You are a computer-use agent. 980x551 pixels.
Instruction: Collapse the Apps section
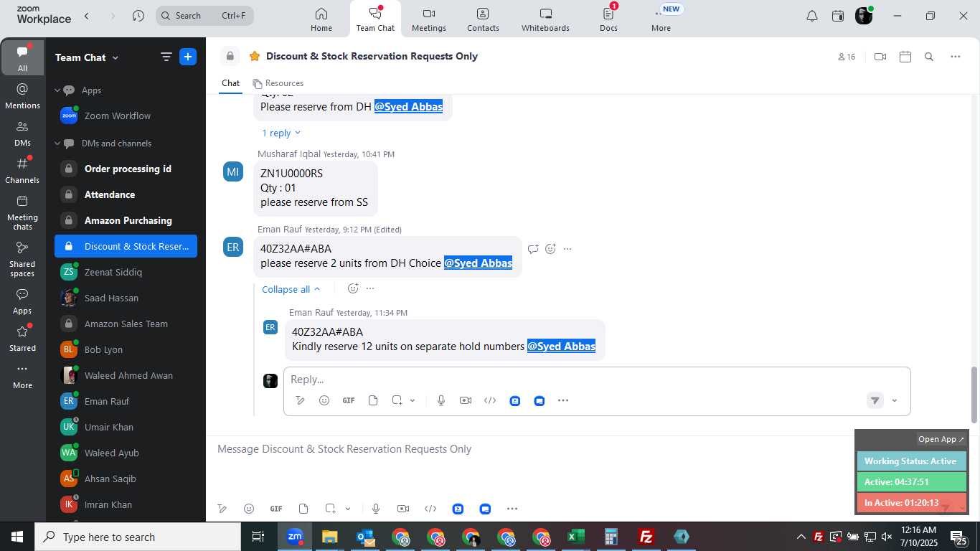tap(57, 90)
